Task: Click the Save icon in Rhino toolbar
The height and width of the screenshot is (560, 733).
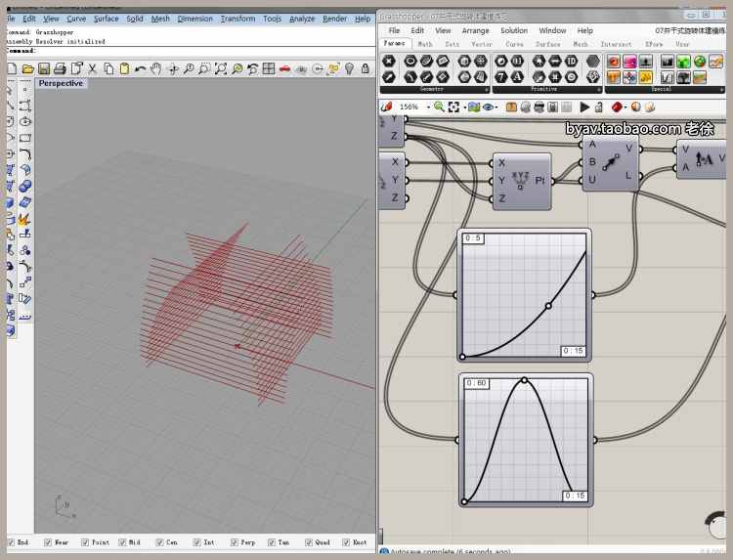Action: (x=44, y=69)
